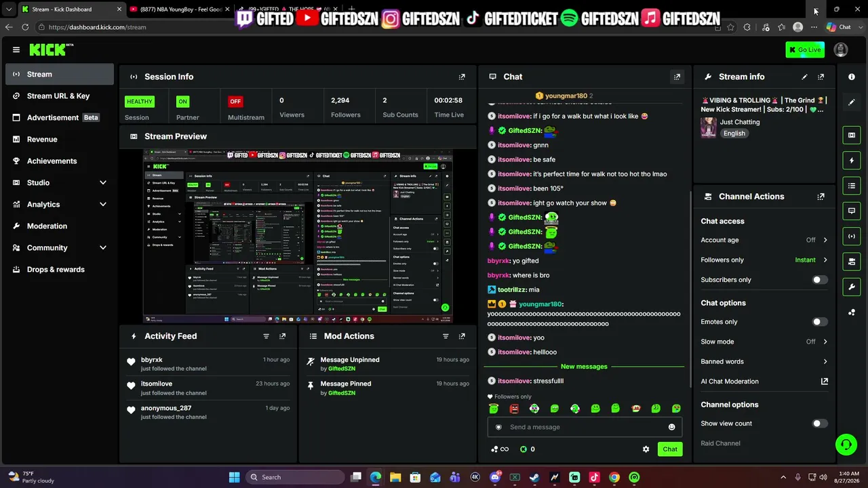Viewport: 868px width, 488px height.
Task: Toggle the lightning bolt widget in sidebar
Action: 852,161
